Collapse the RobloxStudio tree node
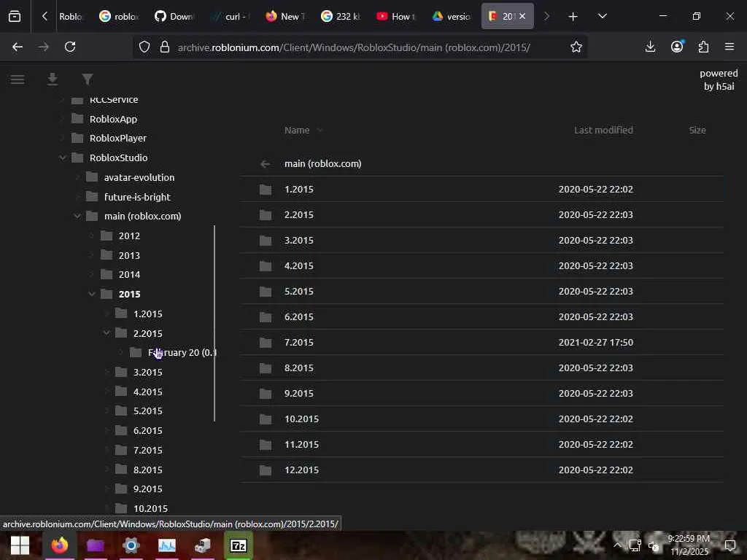Viewport: 747px width, 560px height. tap(63, 157)
